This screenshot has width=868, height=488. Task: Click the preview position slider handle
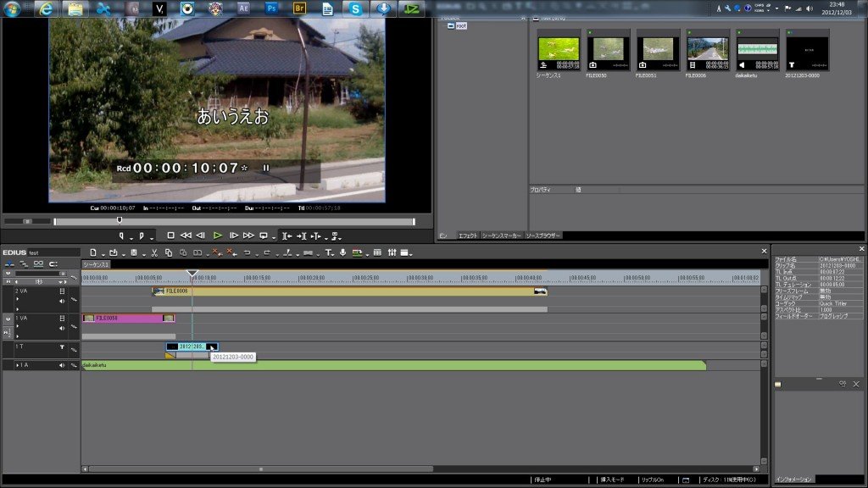pyautogui.click(x=120, y=221)
